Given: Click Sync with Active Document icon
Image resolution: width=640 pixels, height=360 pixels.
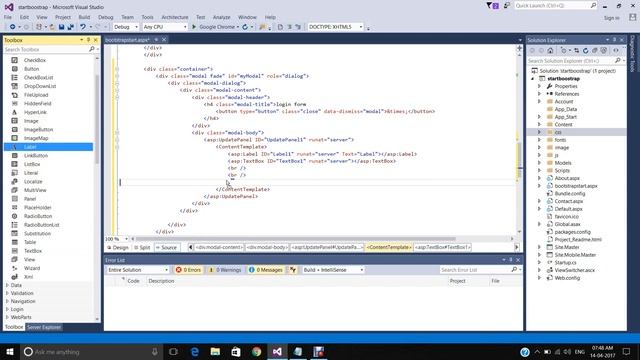Looking at the screenshot, I should 576,51.
